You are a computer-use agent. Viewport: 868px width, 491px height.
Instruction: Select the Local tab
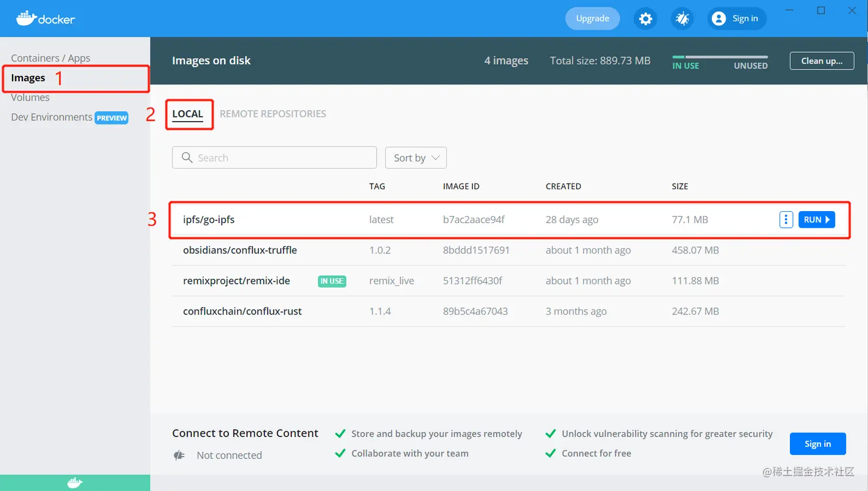(x=188, y=114)
